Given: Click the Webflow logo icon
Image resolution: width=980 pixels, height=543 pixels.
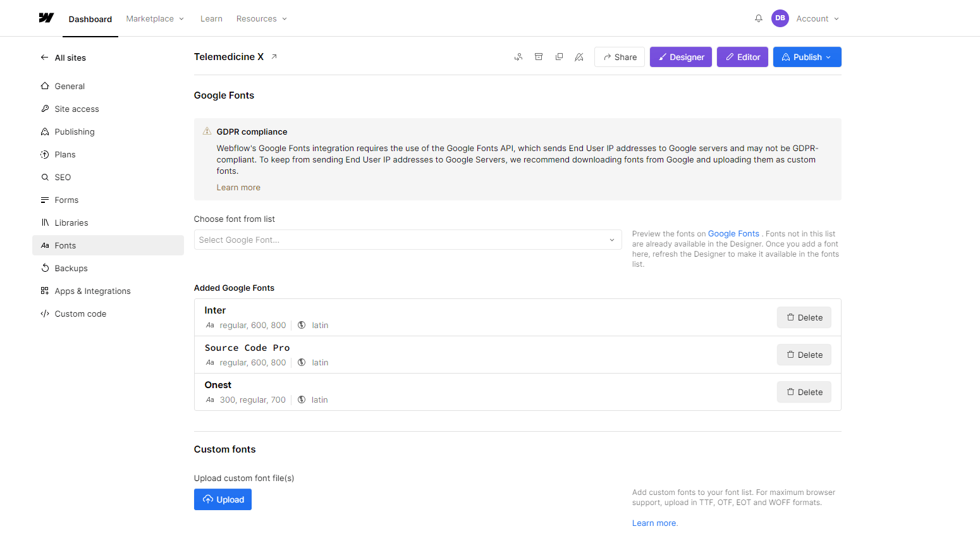Looking at the screenshot, I should (46, 18).
